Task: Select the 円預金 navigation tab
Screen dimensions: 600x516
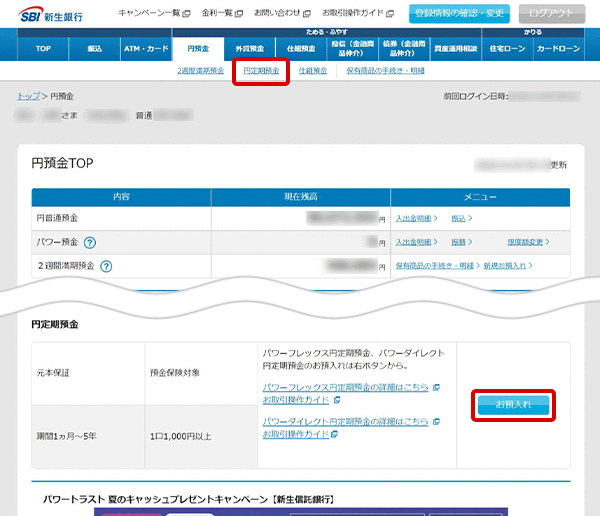Action: pyautogui.click(x=198, y=49)
